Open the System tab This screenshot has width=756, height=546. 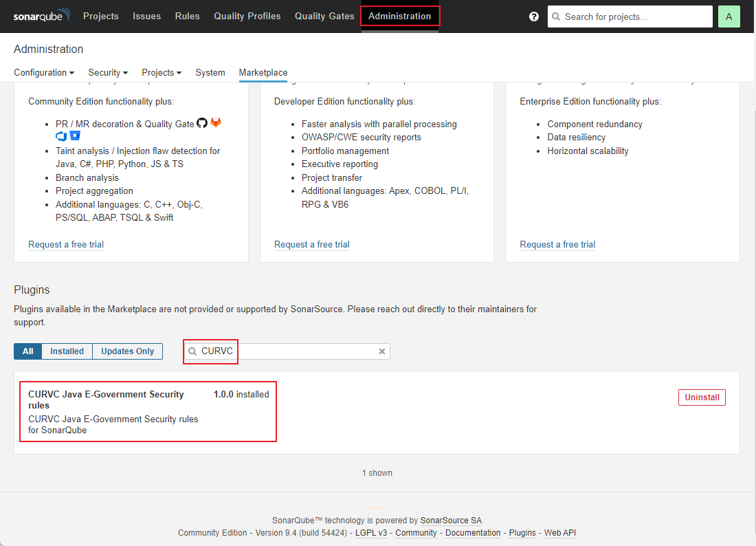[210, 72]
